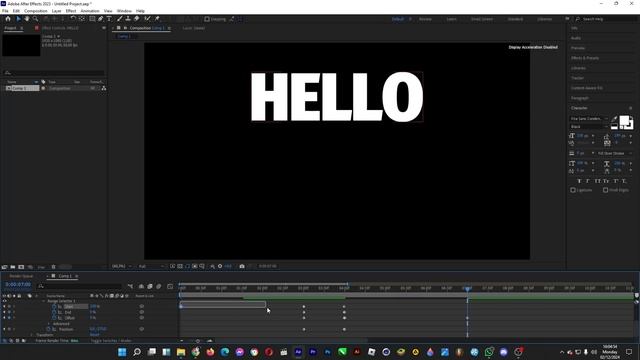Toggle Range Selector 1 visibility eye
The height and width of the screenshot is (360, 640).
click(4, 301)
